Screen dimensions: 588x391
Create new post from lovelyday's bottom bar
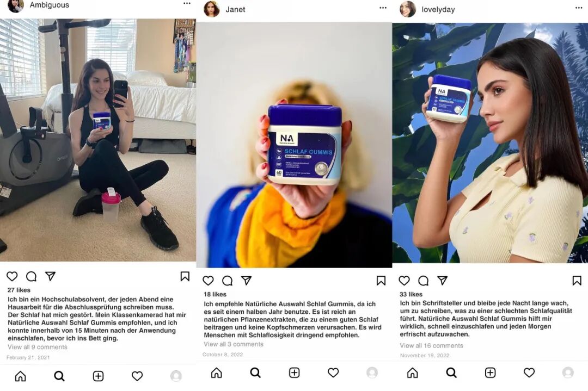(490, 373)
